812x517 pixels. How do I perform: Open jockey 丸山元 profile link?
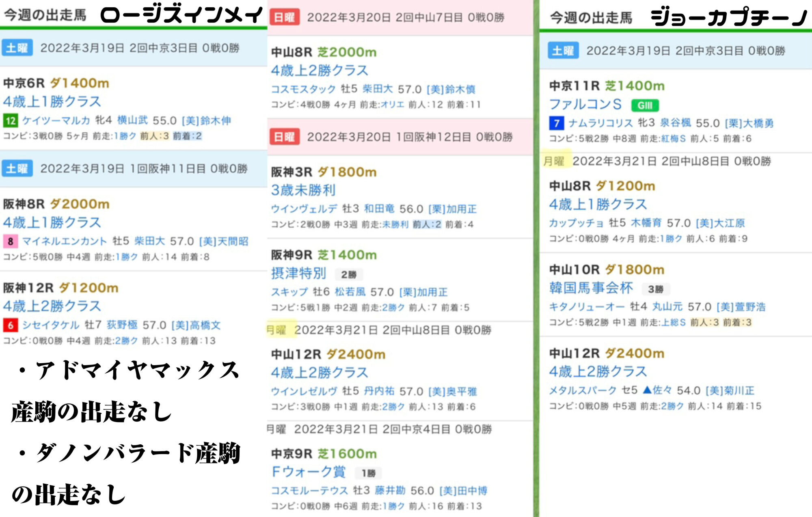[667, 306]
